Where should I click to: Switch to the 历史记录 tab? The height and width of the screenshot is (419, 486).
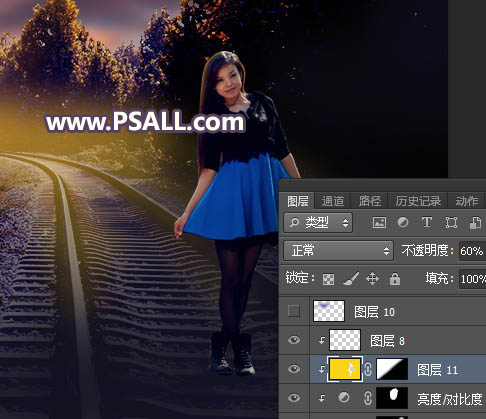pyautogui.click(x=418, y=201)
